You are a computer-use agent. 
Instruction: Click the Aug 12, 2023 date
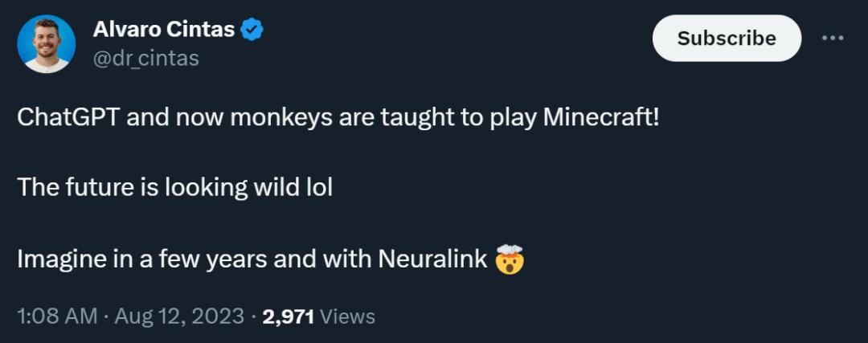click(179, 316)
